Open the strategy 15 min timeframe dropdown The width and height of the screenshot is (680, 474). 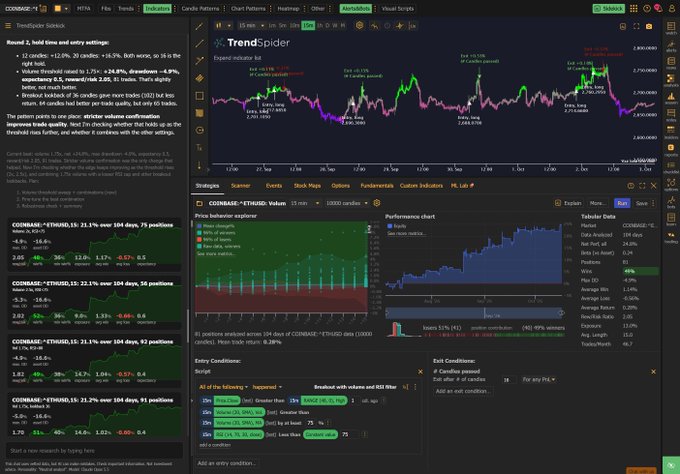point(305,203)
